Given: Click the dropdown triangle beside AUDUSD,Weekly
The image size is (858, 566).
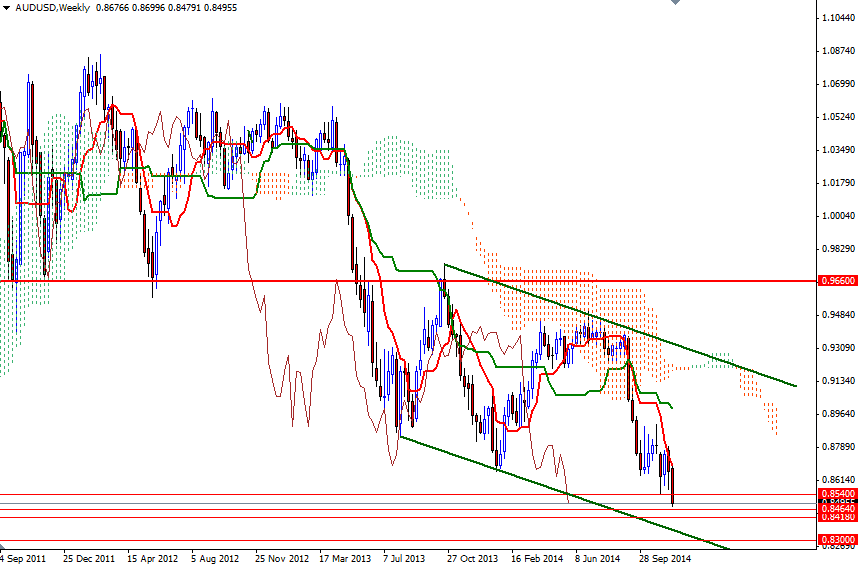Looking at the screenshot, I should click(x=5, y=8).
